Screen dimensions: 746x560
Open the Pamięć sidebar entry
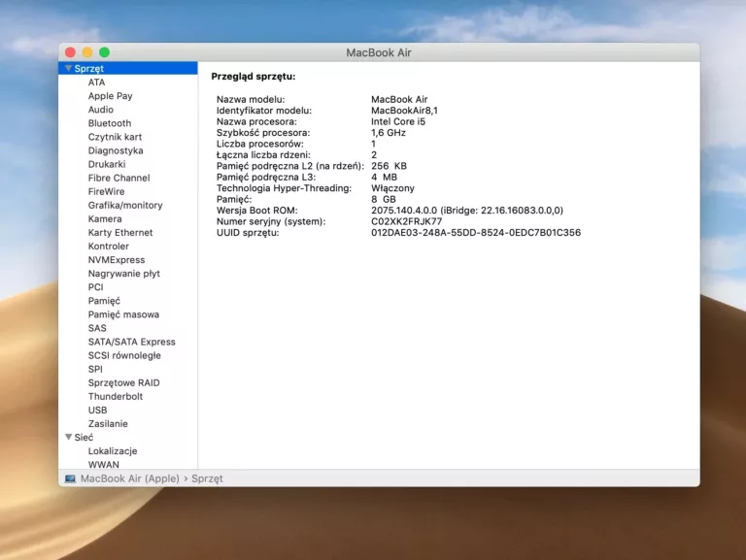coord(104,301)
